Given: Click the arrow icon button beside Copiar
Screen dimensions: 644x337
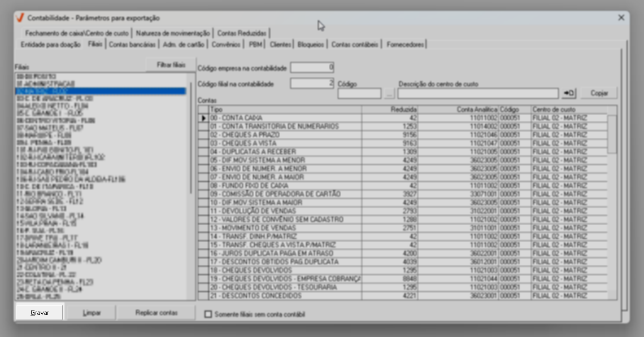Looking at the screenshot, I should click(569, 93).
